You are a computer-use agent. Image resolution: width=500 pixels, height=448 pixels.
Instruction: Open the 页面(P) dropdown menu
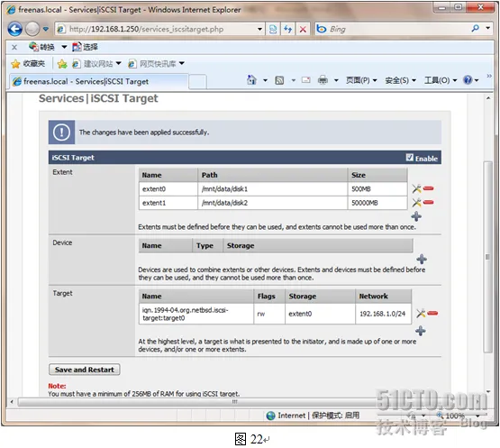[361, 80]
